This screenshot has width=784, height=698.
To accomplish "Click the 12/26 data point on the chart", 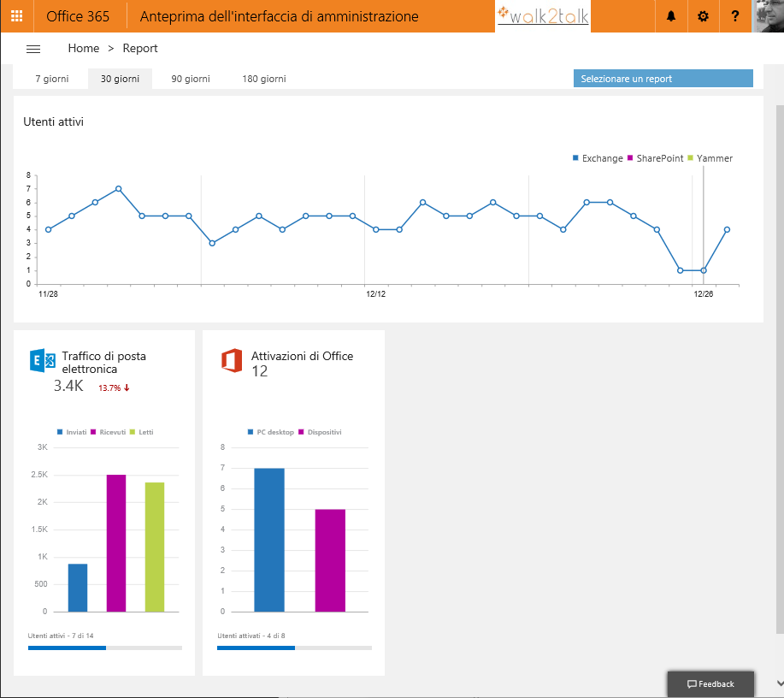I will [704, 270].
